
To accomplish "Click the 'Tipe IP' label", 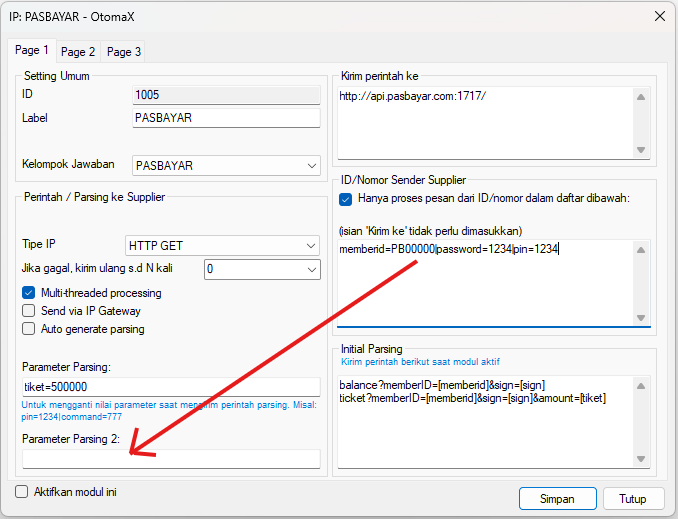I will click(39, 244).
